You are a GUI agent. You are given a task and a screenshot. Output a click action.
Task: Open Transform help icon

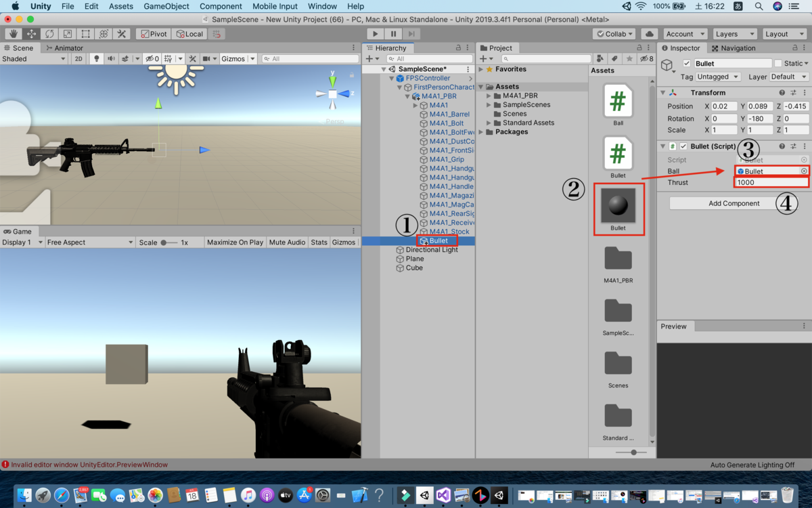[782, 93]
